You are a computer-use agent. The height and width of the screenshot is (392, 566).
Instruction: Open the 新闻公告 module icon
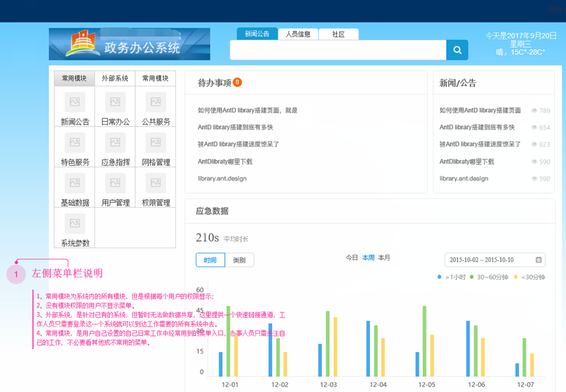[x=74, y=107]
